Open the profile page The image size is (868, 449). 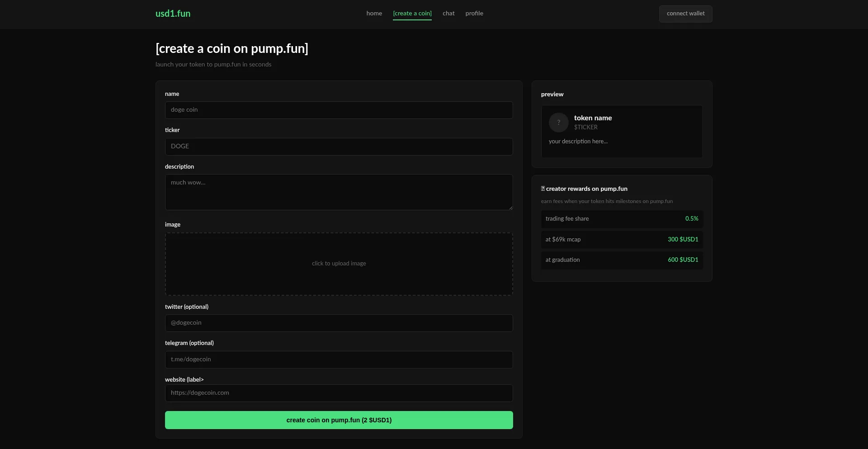click(474, 14)
